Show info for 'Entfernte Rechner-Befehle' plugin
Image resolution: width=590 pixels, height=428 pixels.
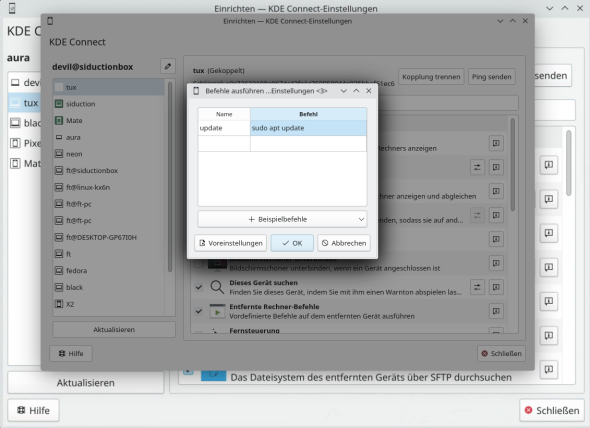tap(496, 311)
